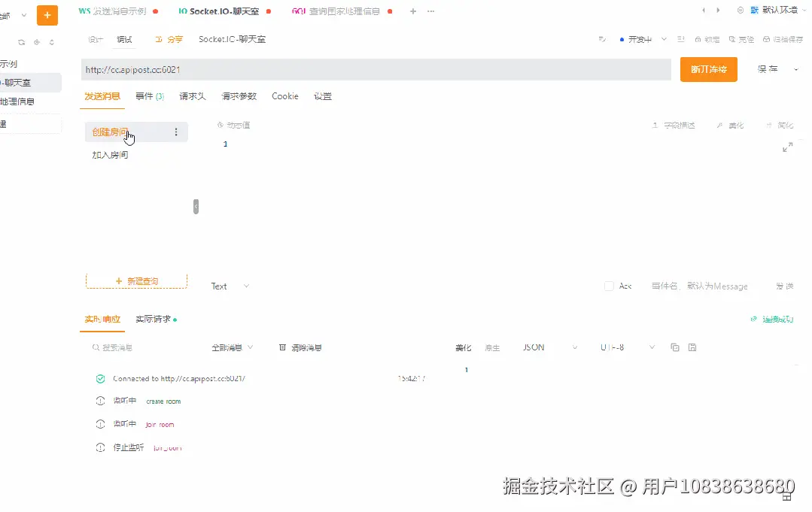Click the description icon left of 开发中
812x512 pixels.
click(x=602, y=39)
